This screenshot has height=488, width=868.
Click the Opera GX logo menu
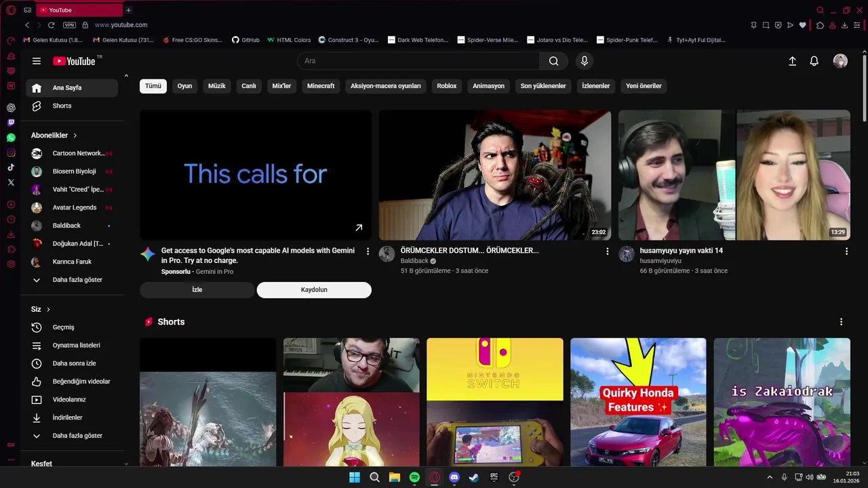(11, 10)
